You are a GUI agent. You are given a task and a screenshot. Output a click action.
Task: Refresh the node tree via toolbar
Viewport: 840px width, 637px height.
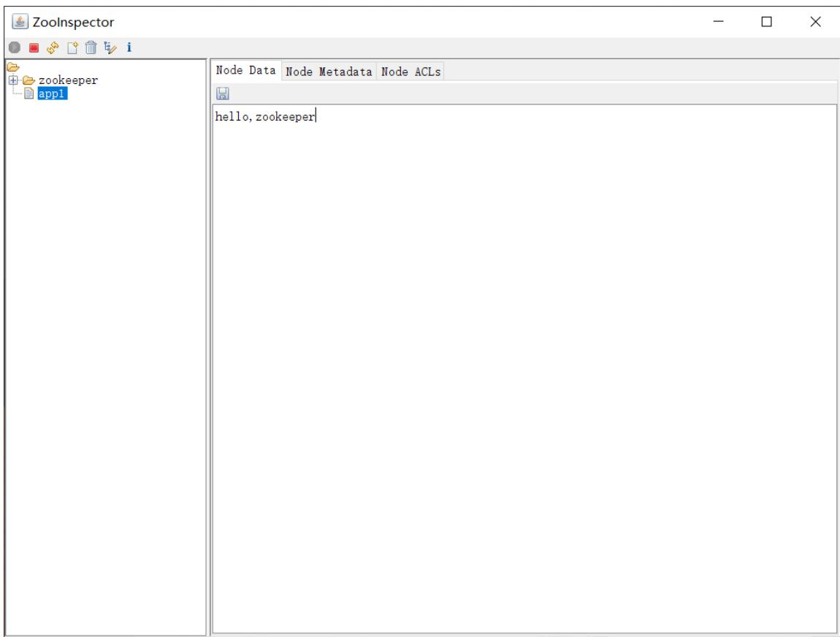(53, 47)
